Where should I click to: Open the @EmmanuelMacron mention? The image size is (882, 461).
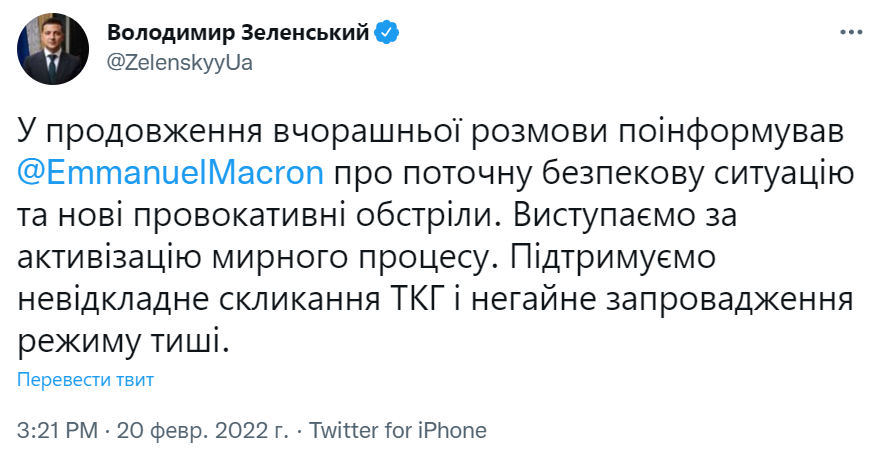[x=171, y=172]
